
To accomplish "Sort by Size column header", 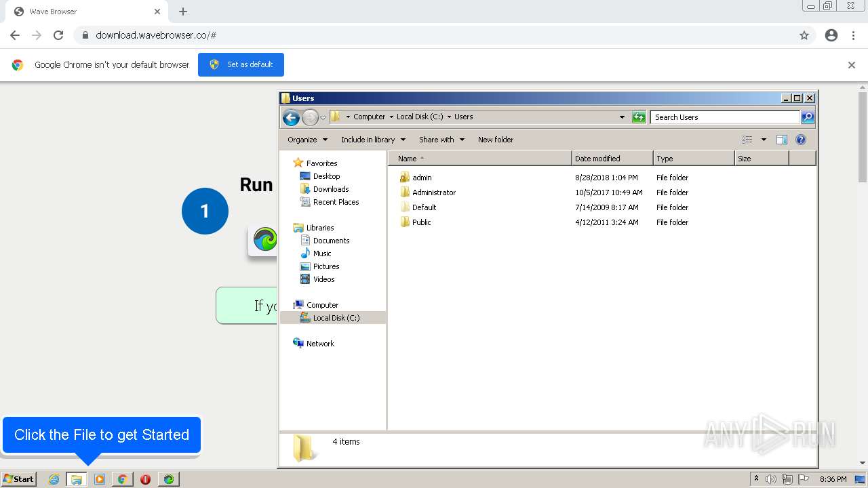I will pyautogui.click(x=762, y=159).
